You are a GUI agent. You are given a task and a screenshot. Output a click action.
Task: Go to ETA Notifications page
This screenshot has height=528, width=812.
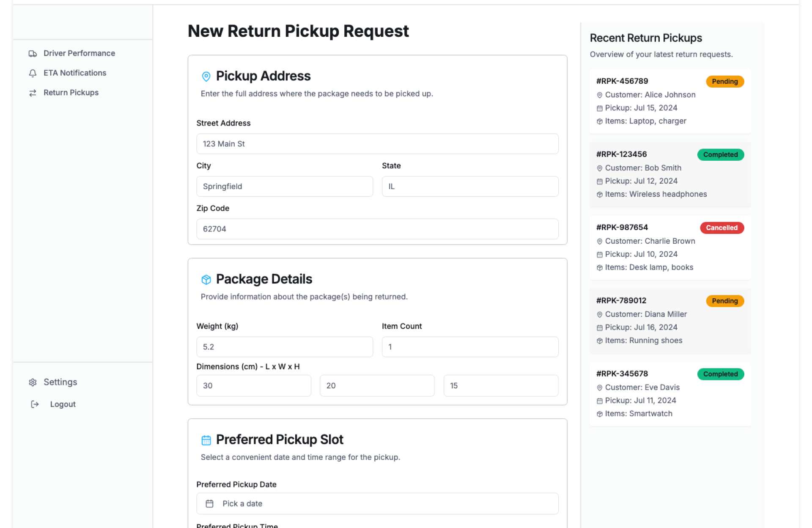[x=75, y=73]
